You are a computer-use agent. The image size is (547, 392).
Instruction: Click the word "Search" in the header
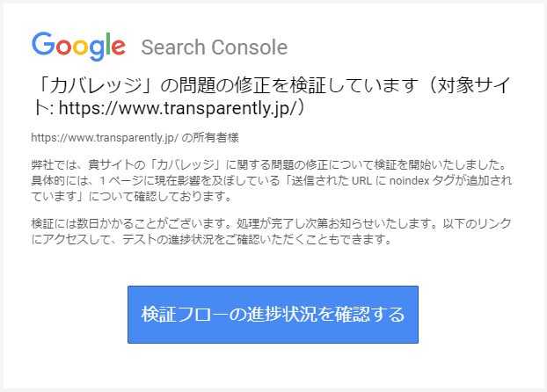point(173,47)
